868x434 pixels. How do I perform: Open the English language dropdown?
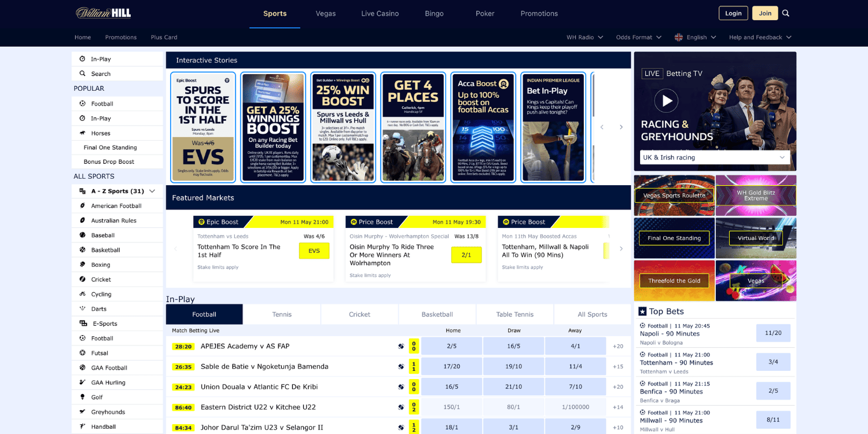tap(696, 37)
